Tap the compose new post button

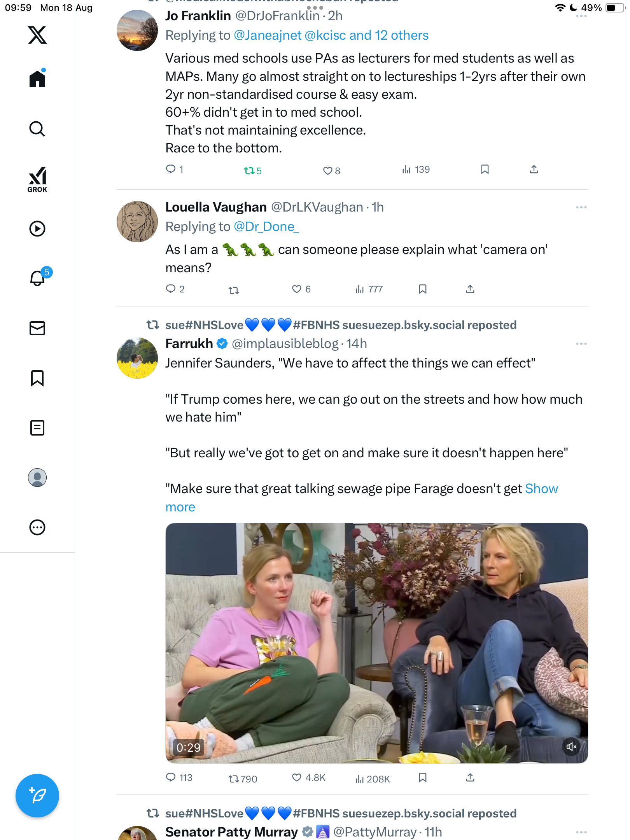click(37, 796)
